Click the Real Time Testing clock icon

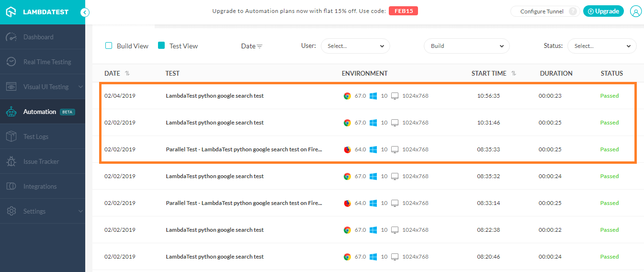[x=11, y=62]
